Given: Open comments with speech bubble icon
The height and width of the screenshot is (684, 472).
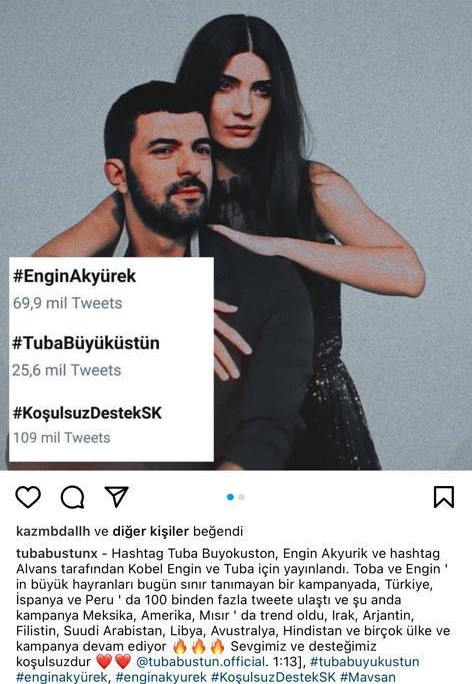Looking at the screenshot, I should pyautogui.click(x=72, y=497).
